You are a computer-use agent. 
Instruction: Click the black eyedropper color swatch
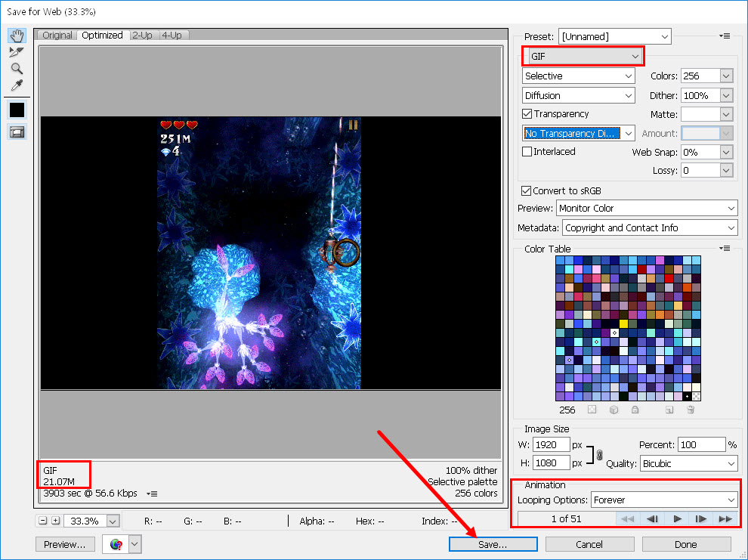17,110
